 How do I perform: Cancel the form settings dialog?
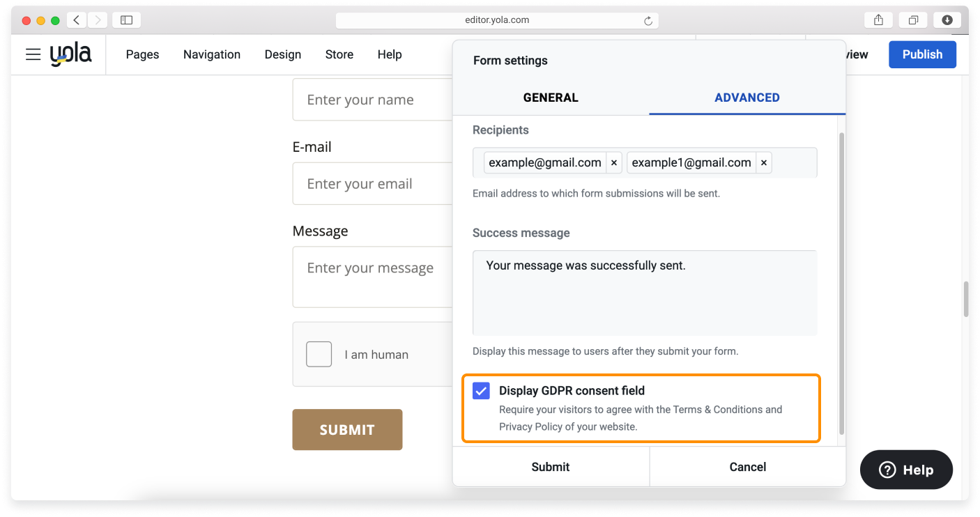(747, 467)
